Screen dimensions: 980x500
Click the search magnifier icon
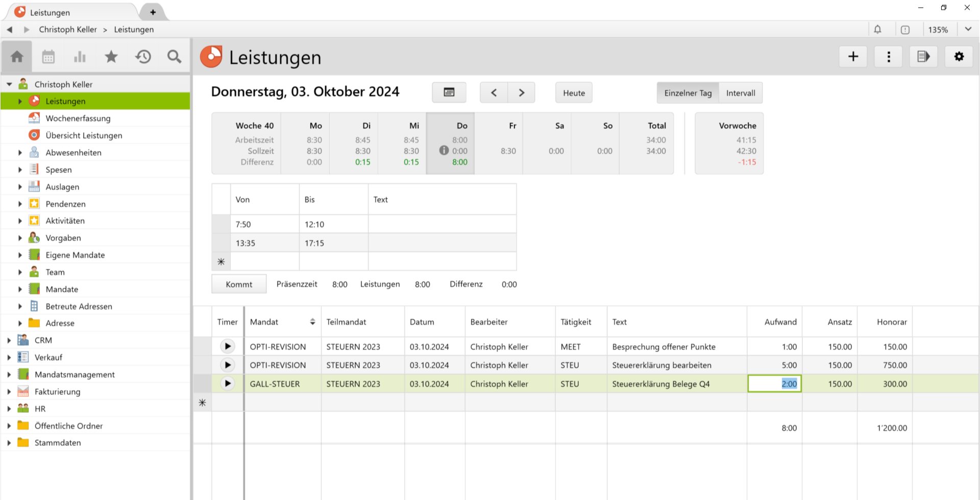(x=174, y=57)
